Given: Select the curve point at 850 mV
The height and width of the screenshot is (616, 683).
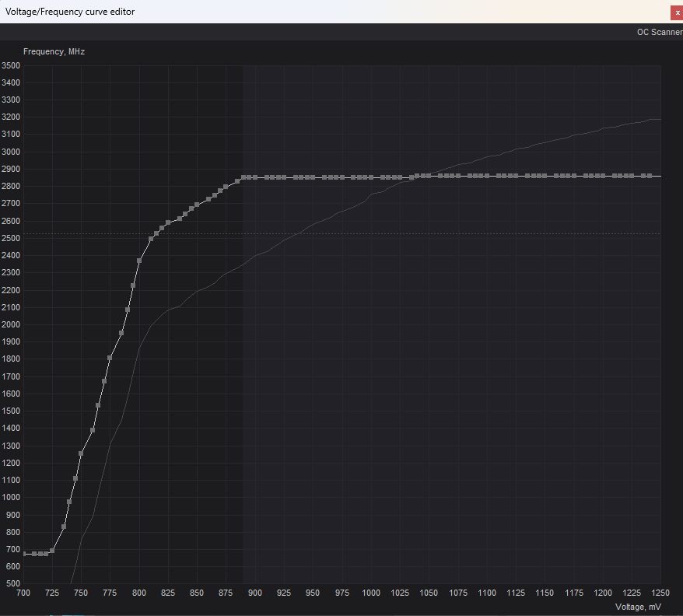Looking at the screenshot, I should click(x=197, y=205).
